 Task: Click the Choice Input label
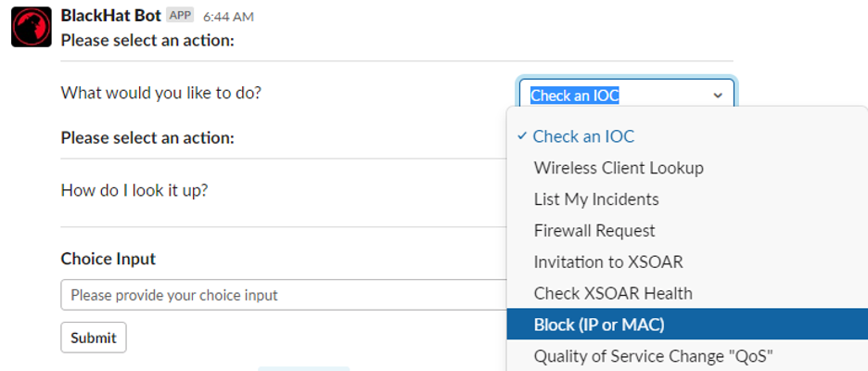[x=108, y=259]
